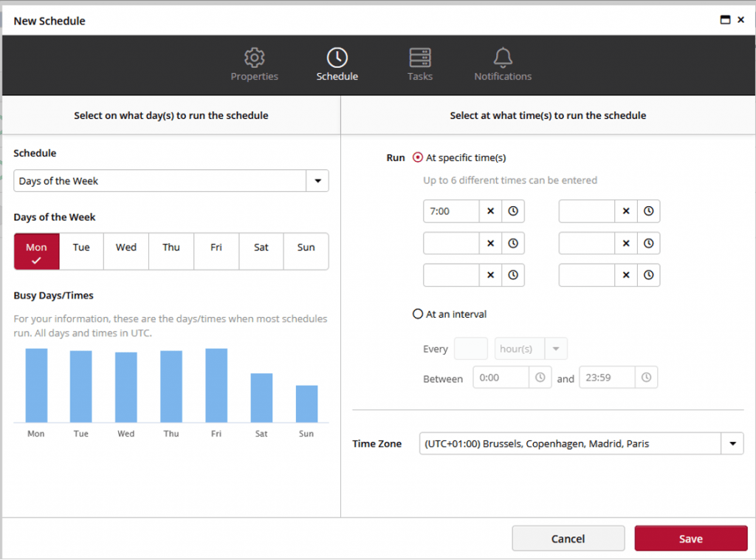Click the Between 0:00 start time field
This screenshot has height=560, width=756.
point(501,378)
